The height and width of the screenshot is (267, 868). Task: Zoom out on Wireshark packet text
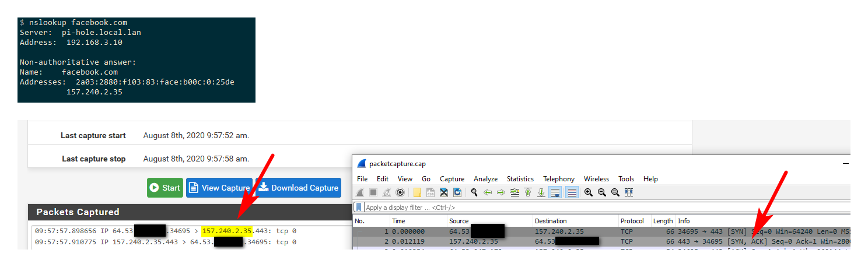tap(602, 192)
